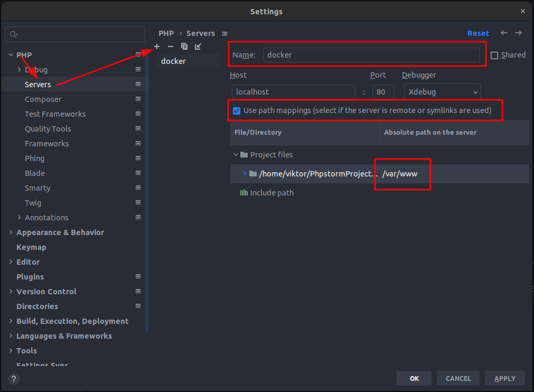
Task: Click project-level icon beside Annotations
Action: [x=138, y=217]
